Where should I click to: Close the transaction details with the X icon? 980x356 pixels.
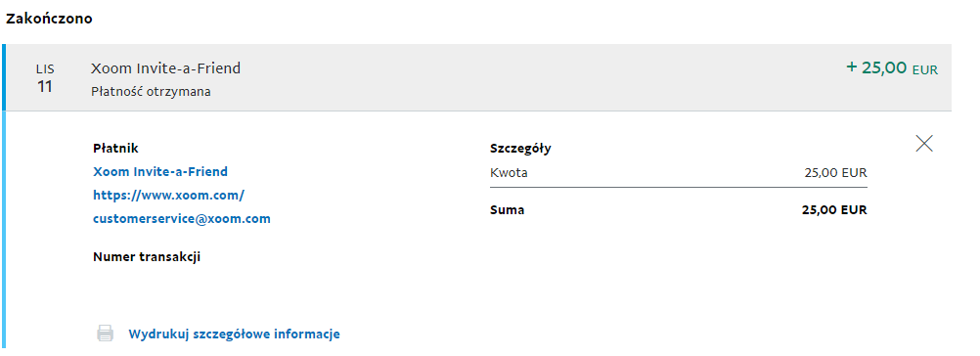[923, 144]
